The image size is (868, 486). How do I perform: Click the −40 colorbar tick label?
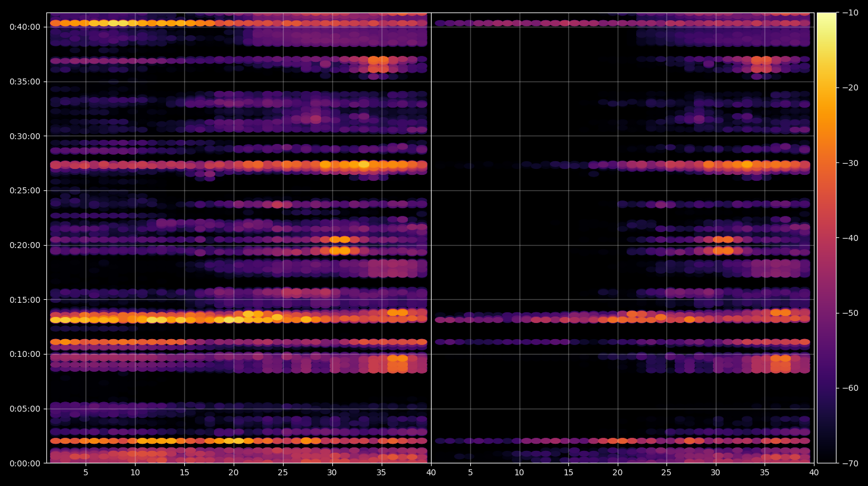click(851, 238)
